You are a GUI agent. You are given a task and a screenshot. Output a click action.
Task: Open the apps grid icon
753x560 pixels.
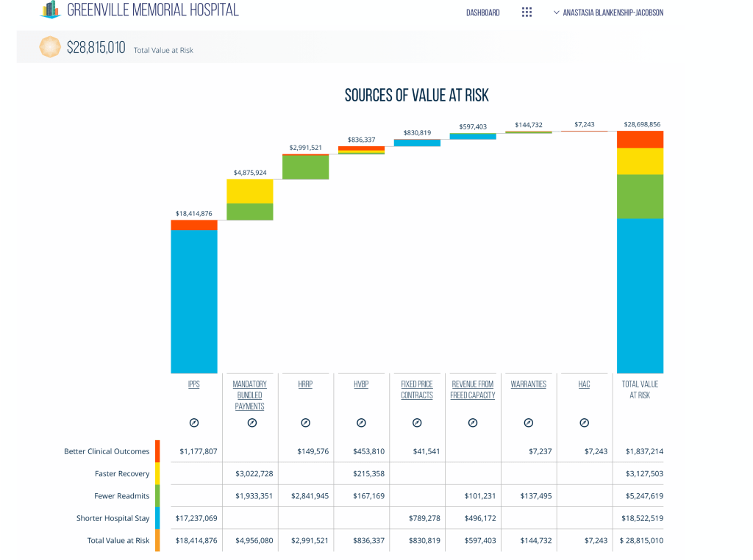(527, 12)
